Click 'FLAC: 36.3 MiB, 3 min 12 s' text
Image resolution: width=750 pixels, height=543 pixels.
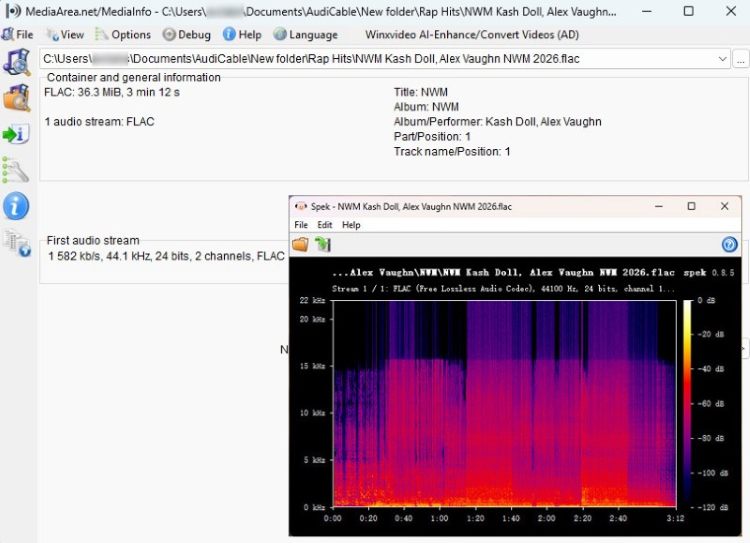112,92
